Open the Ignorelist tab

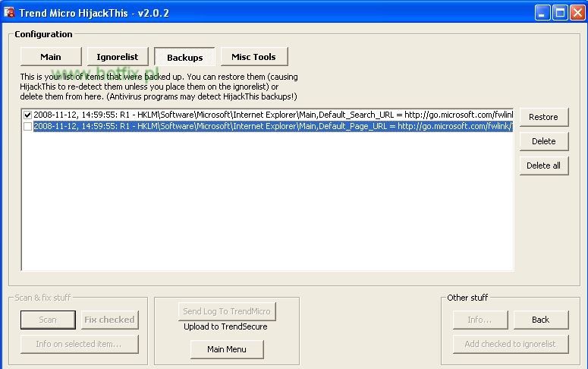click(x=117, y=57)
